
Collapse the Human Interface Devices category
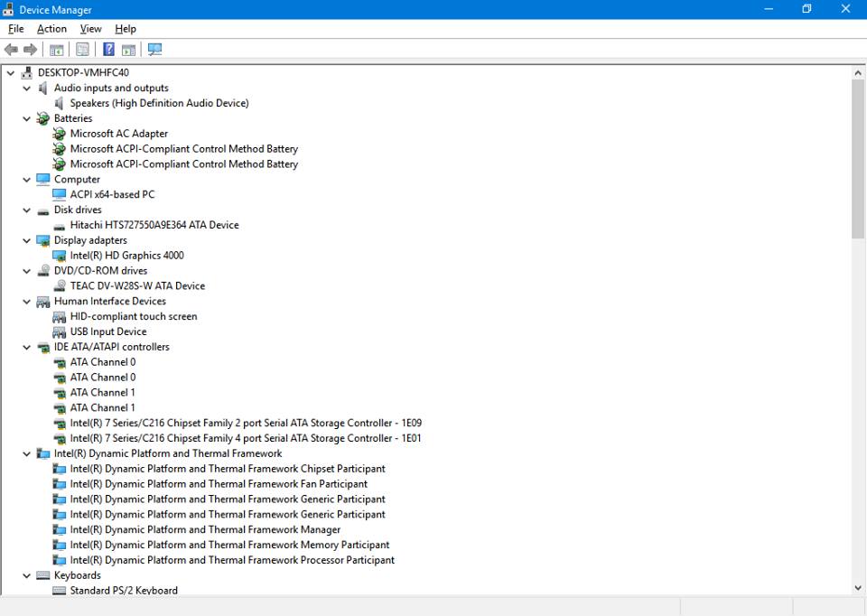click(26, 302)
